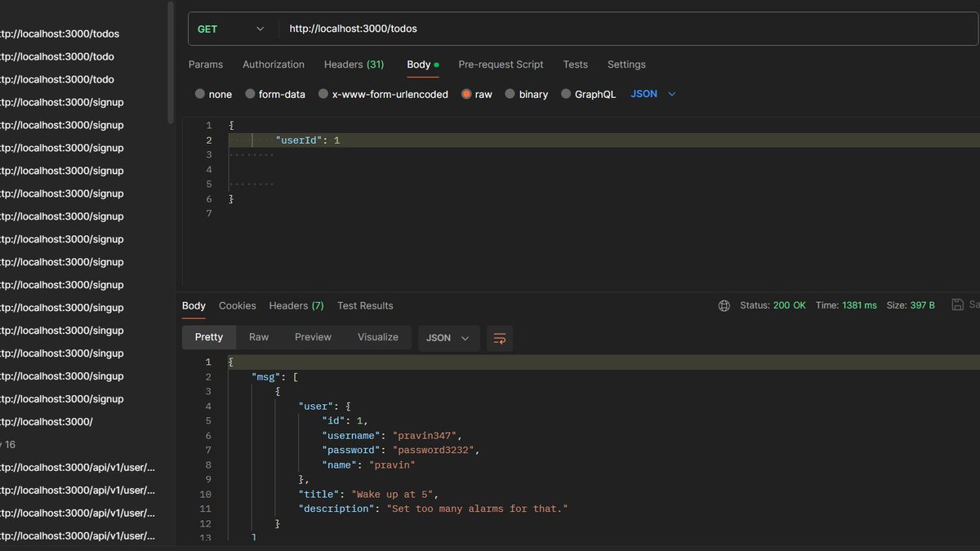Open the Cookies response tab
This screenshot has width=980, height=551.
237,305
